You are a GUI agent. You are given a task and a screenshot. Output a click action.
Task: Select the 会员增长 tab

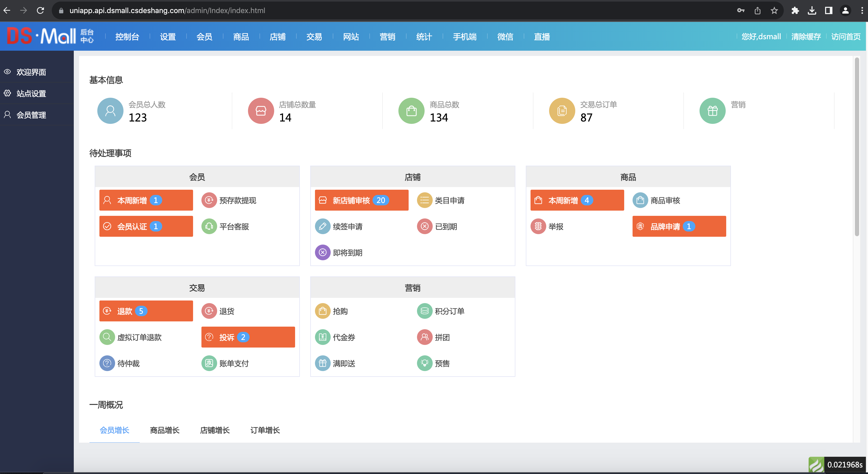pos(115,430)
